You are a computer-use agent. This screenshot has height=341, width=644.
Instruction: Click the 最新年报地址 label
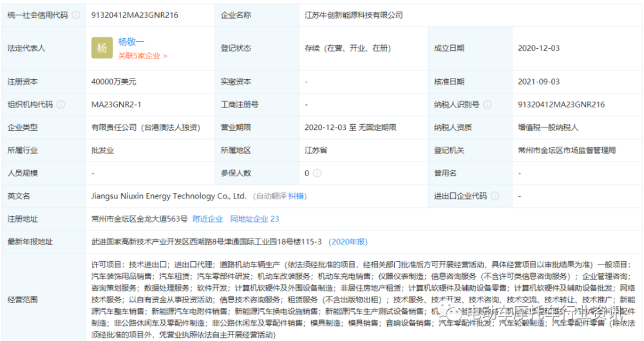click(x=30, y=242)
